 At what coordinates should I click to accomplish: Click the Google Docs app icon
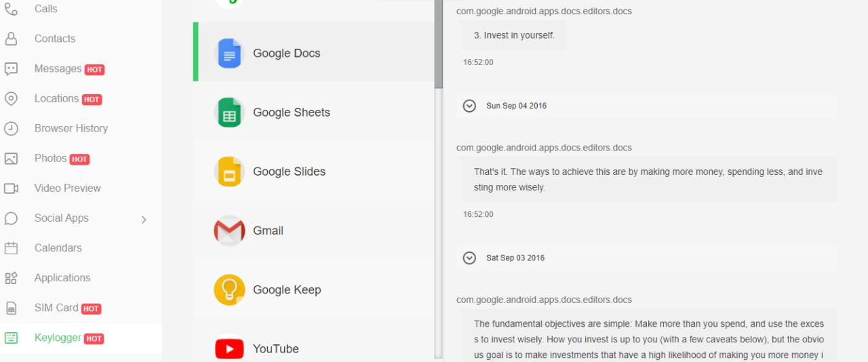click(229, 53)
